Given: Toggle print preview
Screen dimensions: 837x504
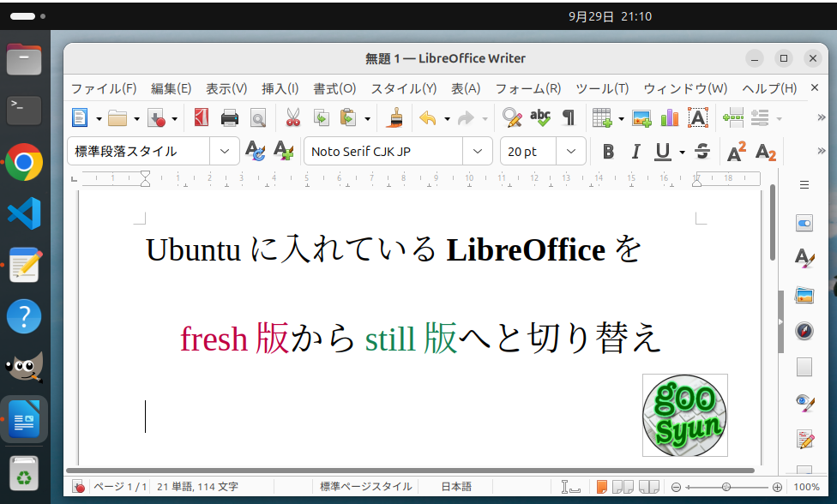Looking at the screenshot, I should pos(258,118).
